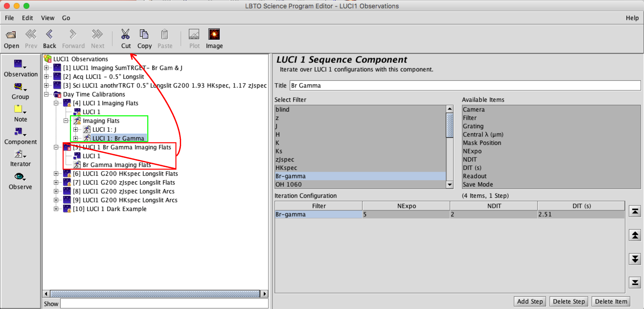Open the Help menu
Image resolution: width=644 pixels, height=309 pixels.
click(x=632, y=18)
